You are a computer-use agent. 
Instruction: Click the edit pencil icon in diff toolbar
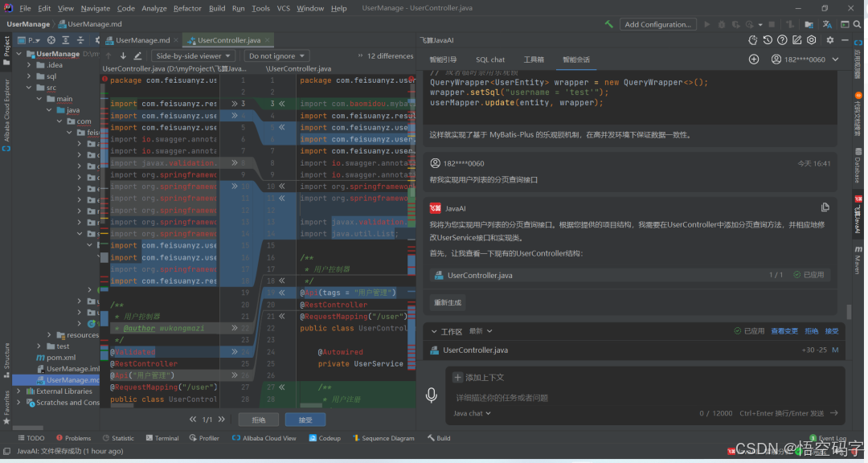[x=138, y=56]
